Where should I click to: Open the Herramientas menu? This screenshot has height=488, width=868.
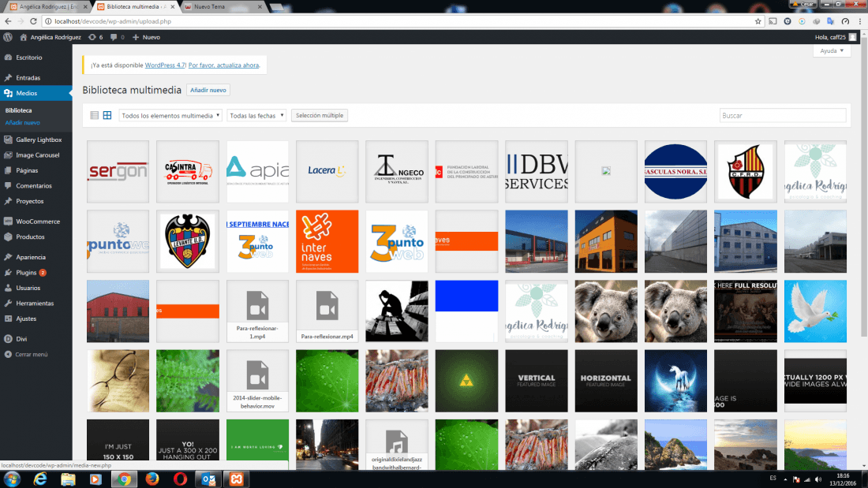(36, 304)
